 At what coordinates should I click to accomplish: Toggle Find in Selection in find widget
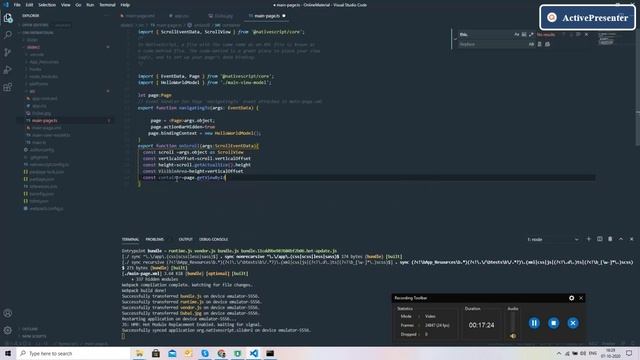tap(578, 35)
